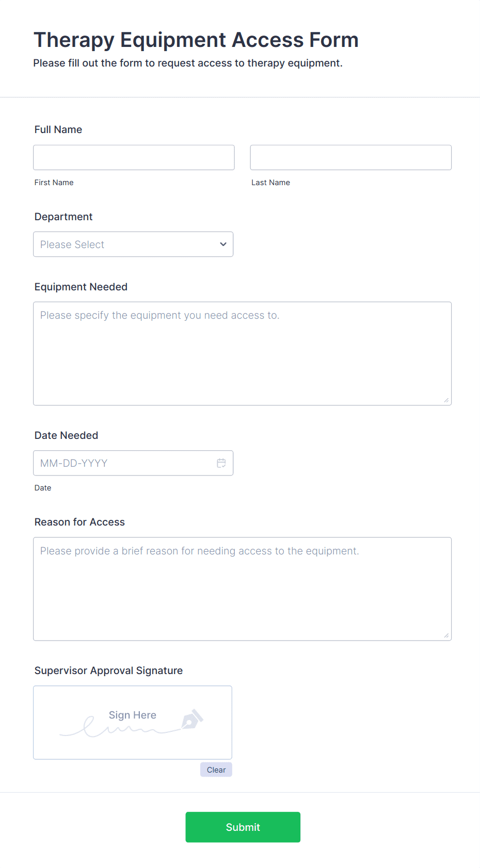Click into the Equipment Needed text area
Viewport: 480px width, 868px height.
click(x=242, y=354)
